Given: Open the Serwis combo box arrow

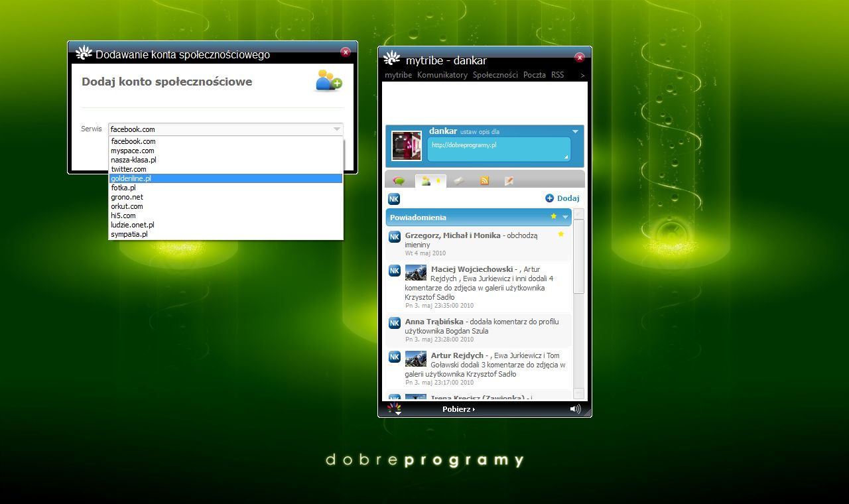Looking at the screenshot, I should click(337, 129).
